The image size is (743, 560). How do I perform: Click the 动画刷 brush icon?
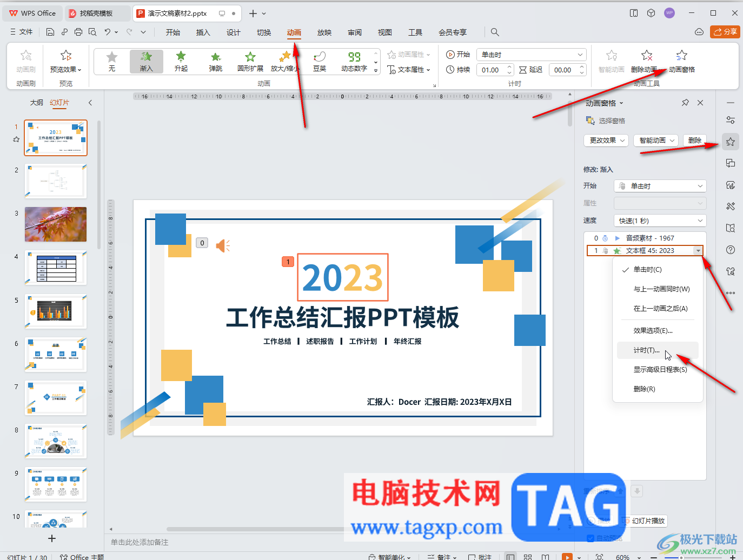(26, 55)
